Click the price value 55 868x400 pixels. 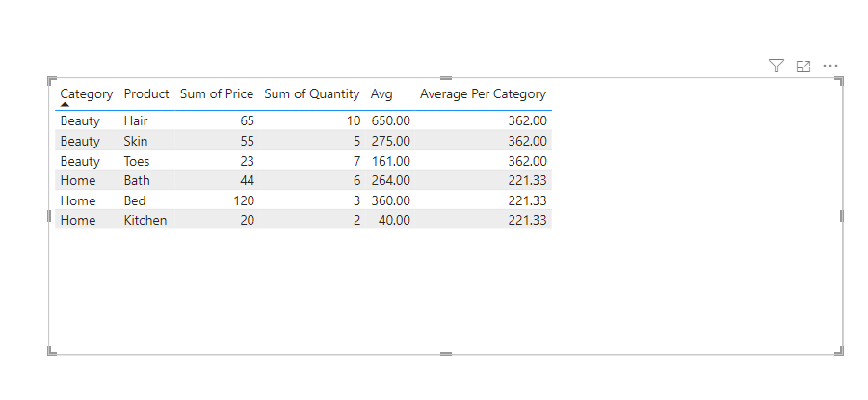247,141
